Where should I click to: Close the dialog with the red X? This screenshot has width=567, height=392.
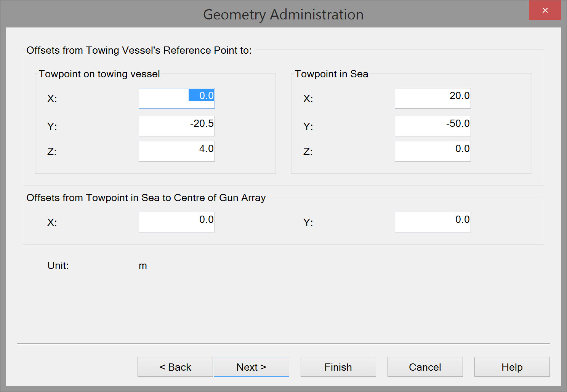(x=545, y=10)
